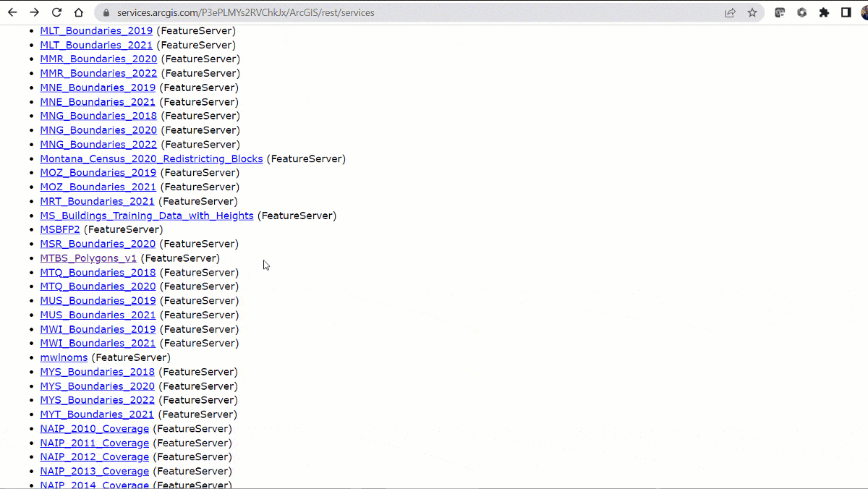Click the browser back arrow
868x489 pixels.
12,12
